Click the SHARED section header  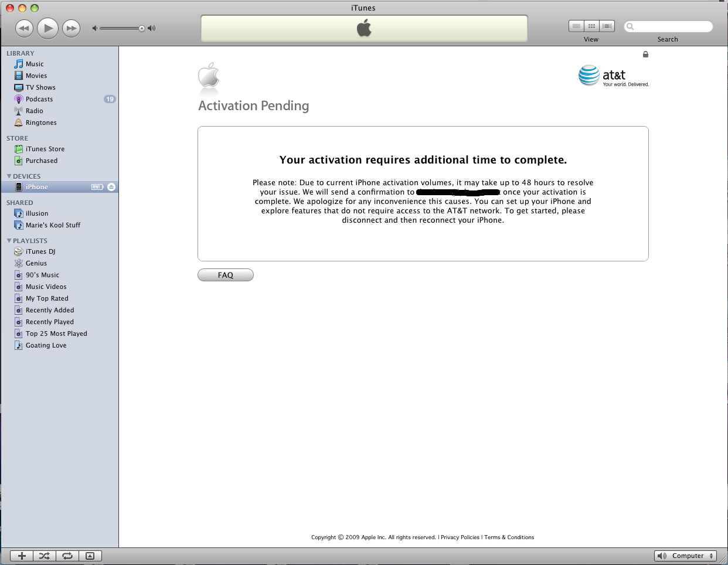(x=20, y=202)
